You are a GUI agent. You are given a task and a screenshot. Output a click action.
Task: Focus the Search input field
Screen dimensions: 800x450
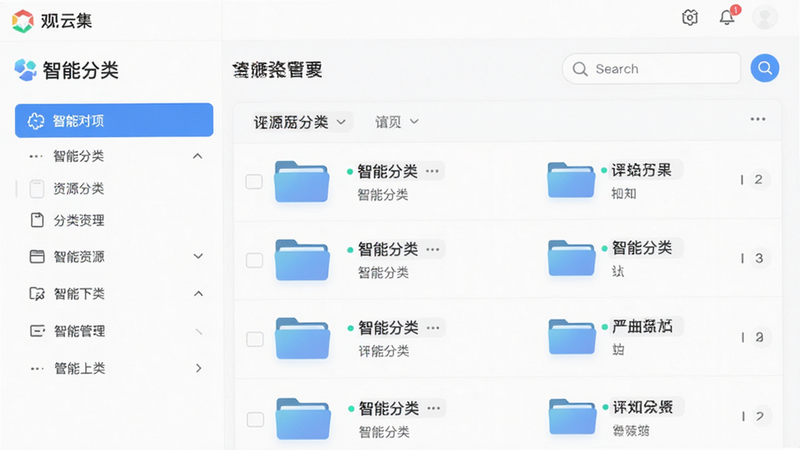click(651, 68)
